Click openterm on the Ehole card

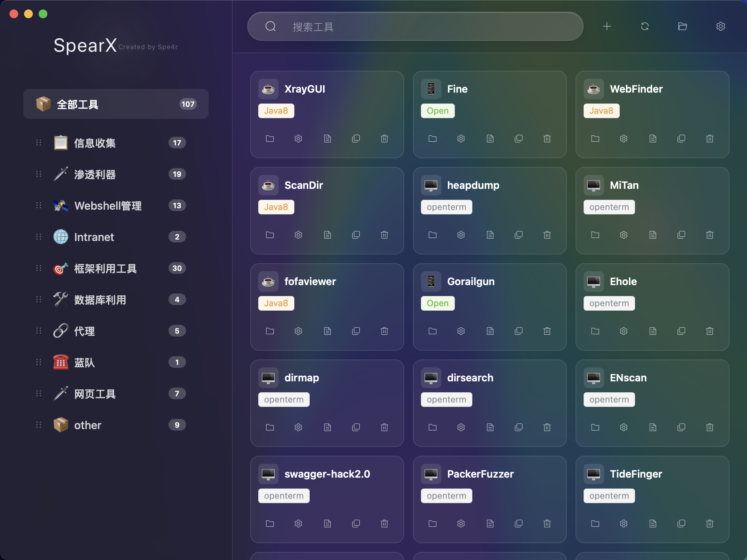[x=609, y=303]
